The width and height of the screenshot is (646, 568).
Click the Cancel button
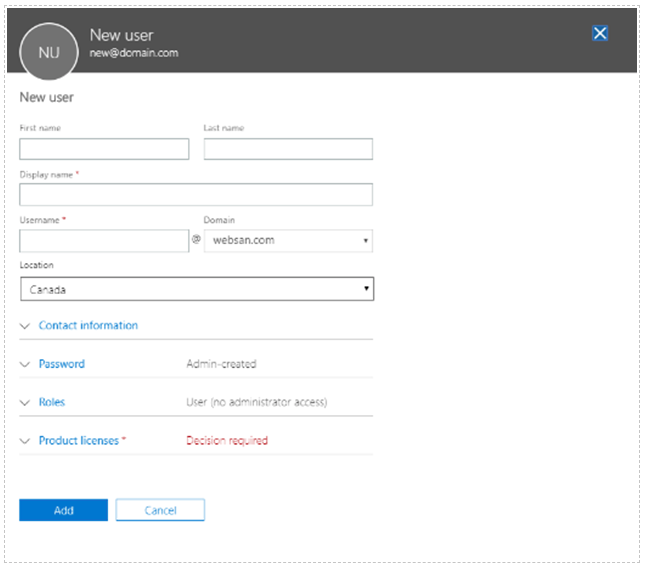160,510
